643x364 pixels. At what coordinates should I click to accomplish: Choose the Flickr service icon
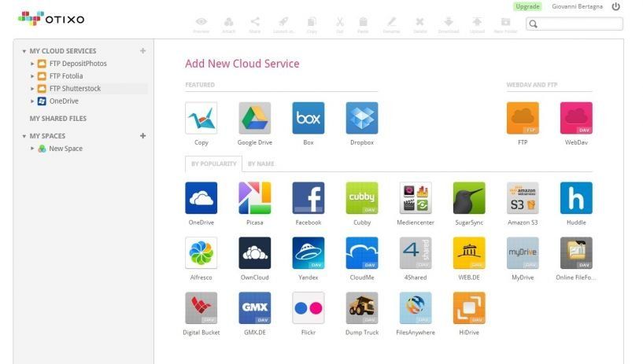point(309,308)
